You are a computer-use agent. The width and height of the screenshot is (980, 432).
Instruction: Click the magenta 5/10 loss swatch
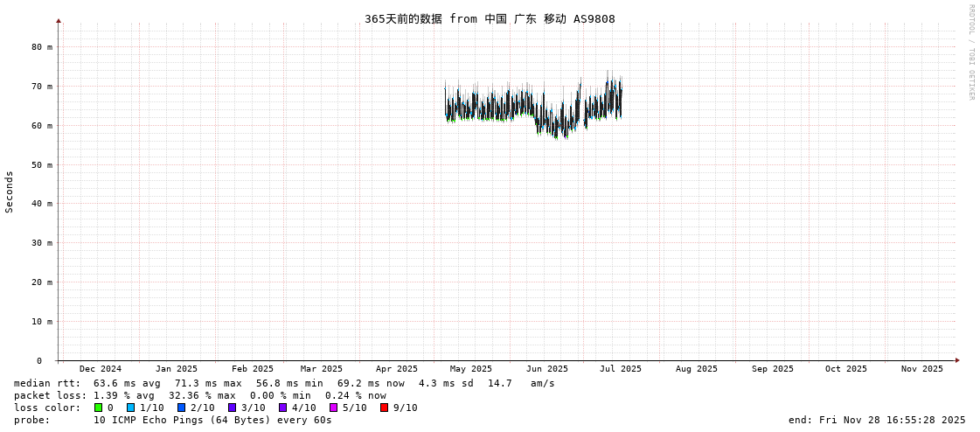[333, 408]
